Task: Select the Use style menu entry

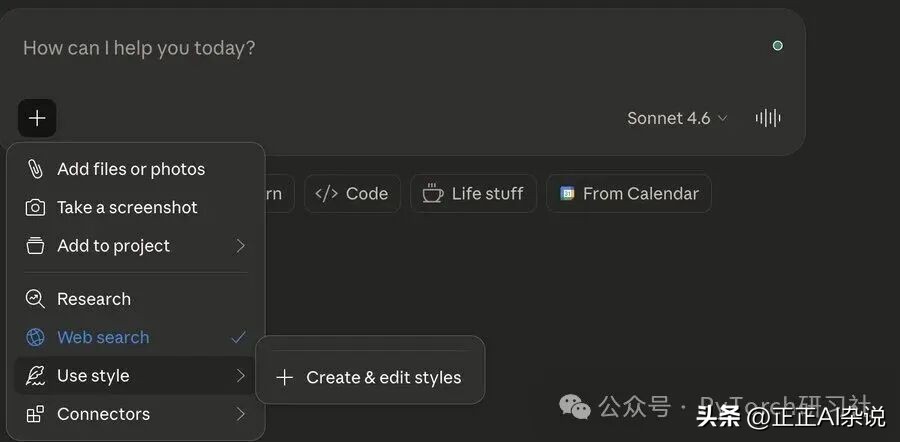Action: point(93,376)
